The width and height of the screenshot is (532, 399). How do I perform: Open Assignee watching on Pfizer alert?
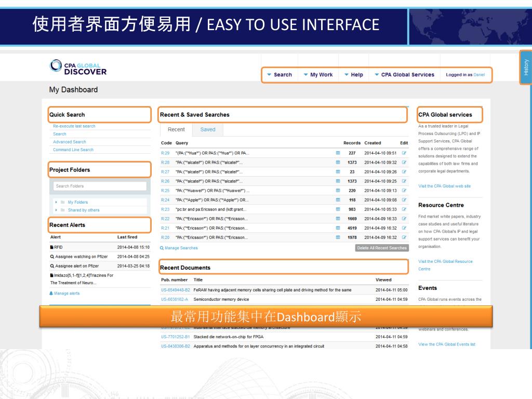79,257
